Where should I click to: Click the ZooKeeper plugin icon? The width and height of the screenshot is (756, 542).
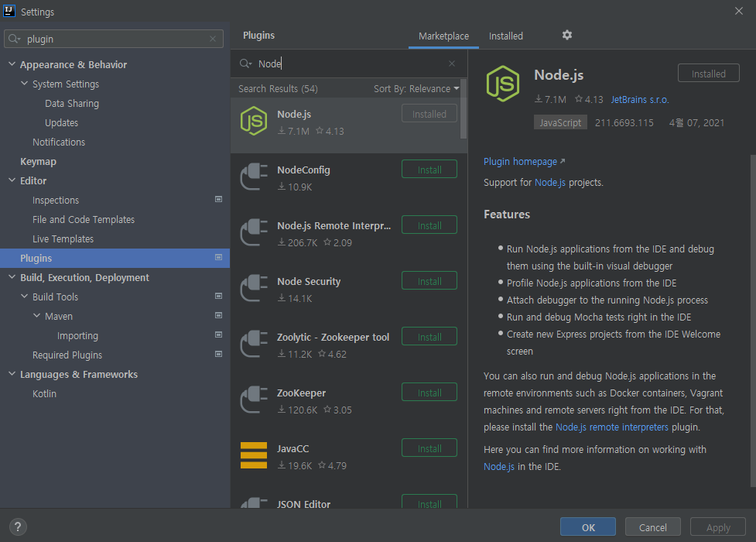point(254,400)
